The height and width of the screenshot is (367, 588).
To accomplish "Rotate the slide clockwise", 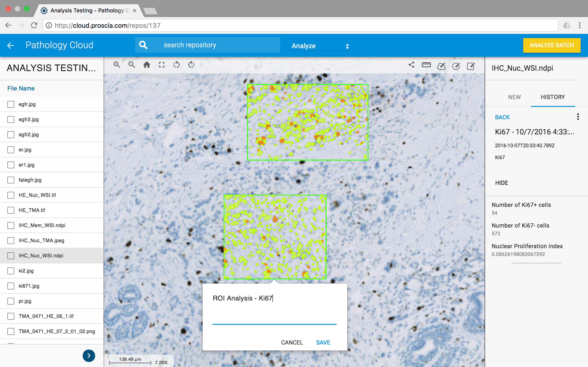I will click(192, 65).
